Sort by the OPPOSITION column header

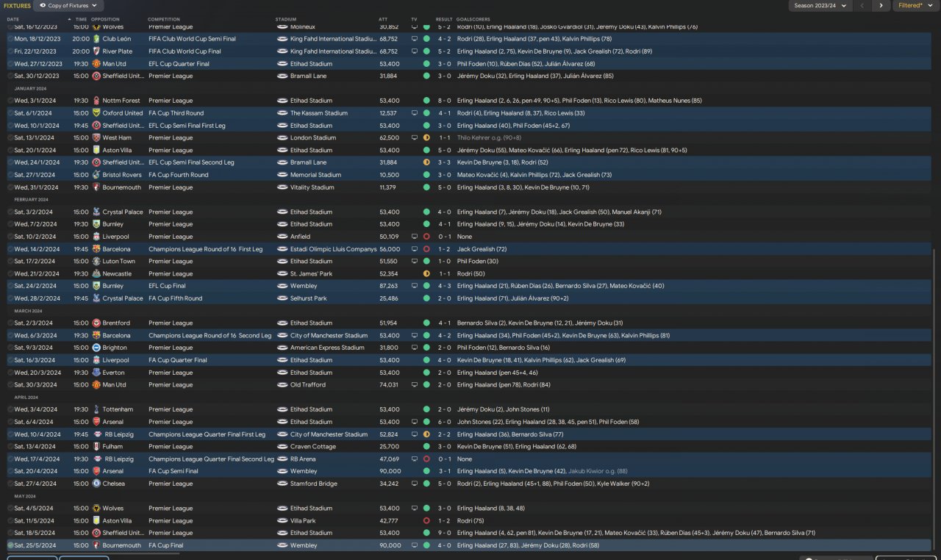[105, 19]
